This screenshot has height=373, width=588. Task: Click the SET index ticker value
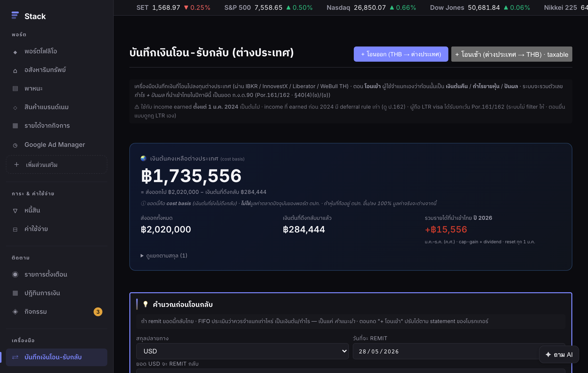[x=166, y=8]
